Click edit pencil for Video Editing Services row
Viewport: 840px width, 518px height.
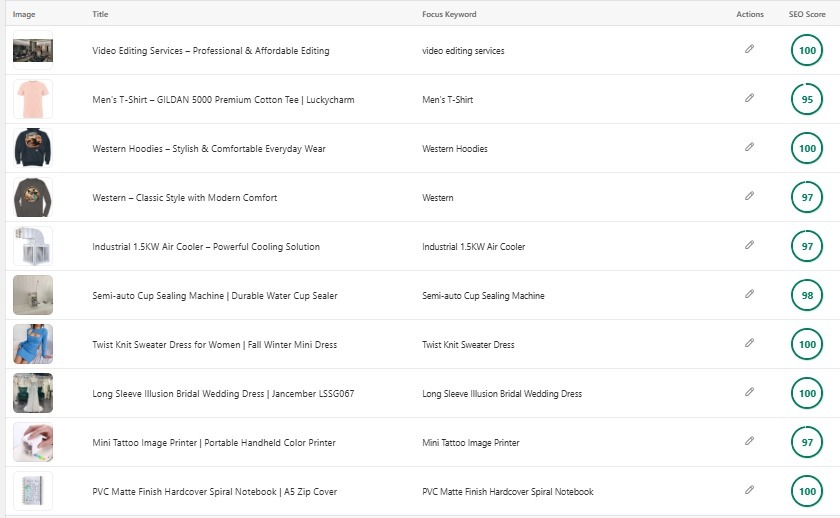point(749,49)
